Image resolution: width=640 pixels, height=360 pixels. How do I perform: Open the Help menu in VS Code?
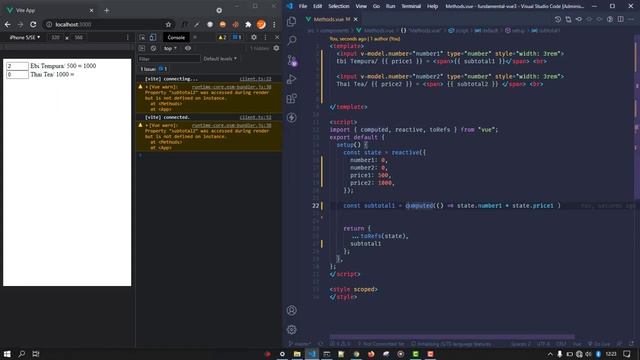click(x=432, y=6)
